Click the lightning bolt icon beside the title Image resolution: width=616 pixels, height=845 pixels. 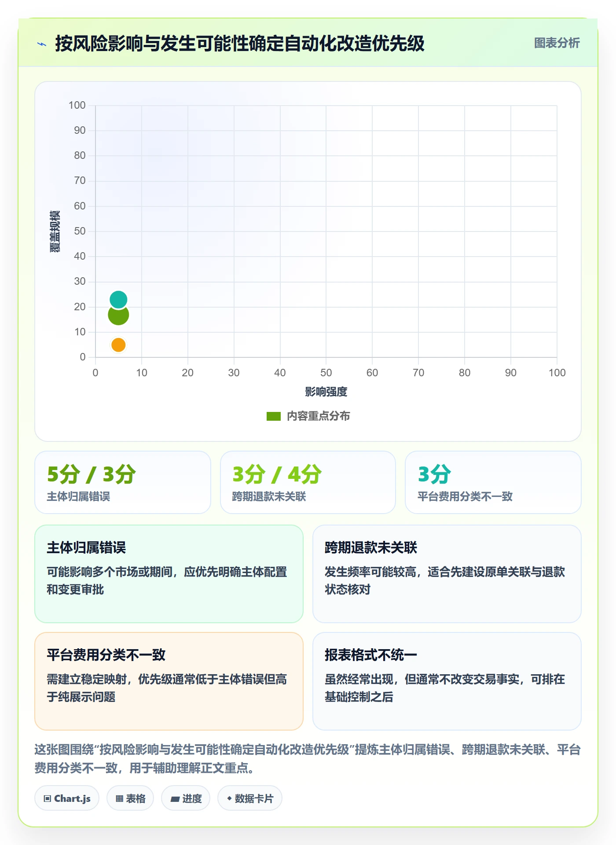[x=42, y=44]
